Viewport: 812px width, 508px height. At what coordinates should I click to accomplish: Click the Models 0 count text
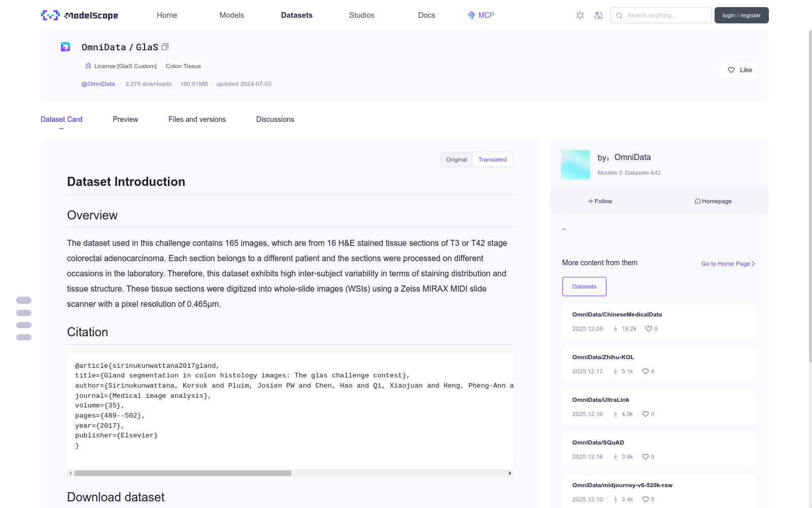click(610, 173)
